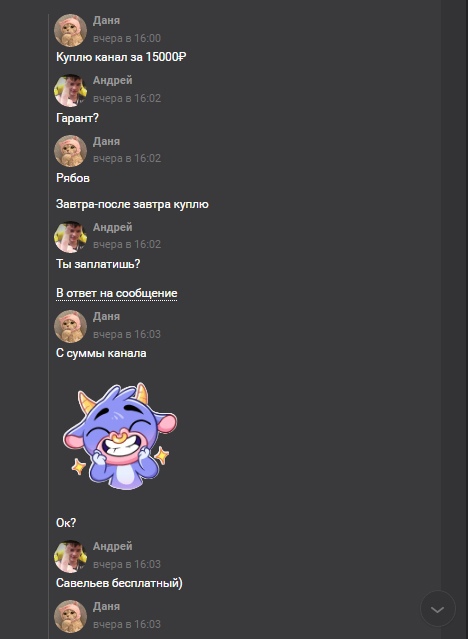Jump to latest messages with down-arrow button

point(438,609)
